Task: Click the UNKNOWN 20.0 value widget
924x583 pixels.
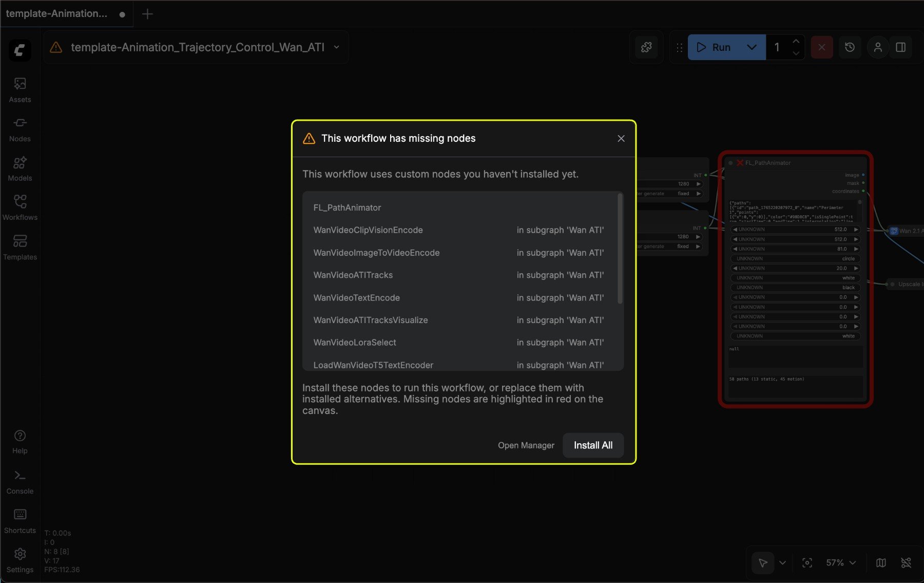Action: click(x=795, y=268)
